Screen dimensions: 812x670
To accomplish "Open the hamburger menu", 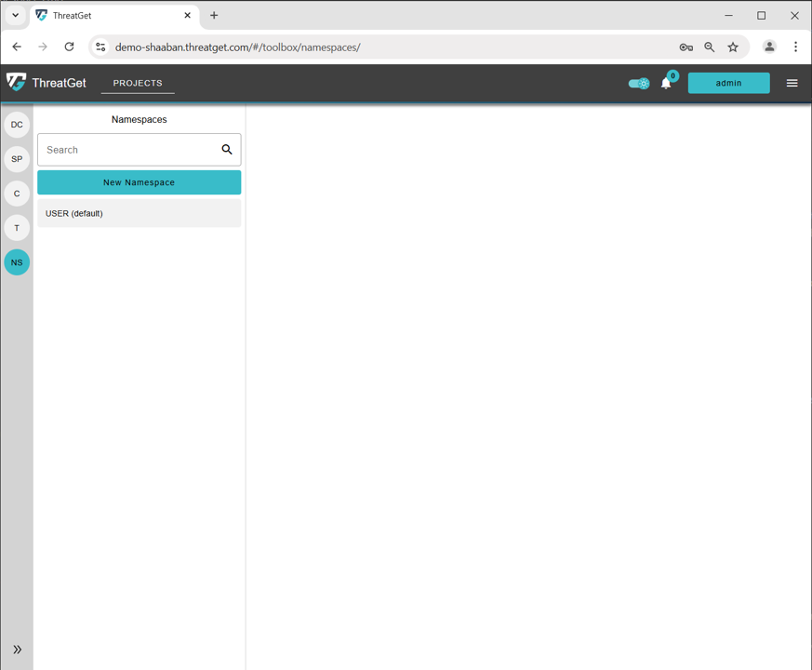I will pos(792,83).
